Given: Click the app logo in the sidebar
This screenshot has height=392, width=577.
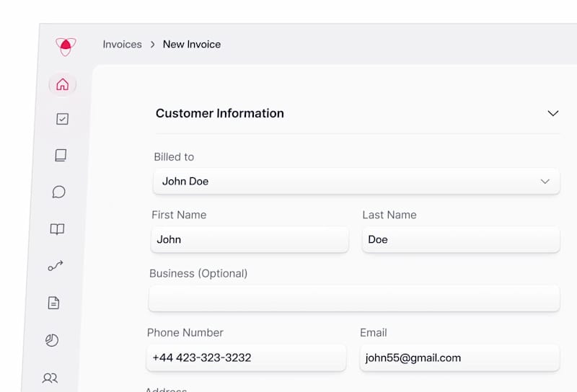Looking at the screenshot, I should click(66, 46).
